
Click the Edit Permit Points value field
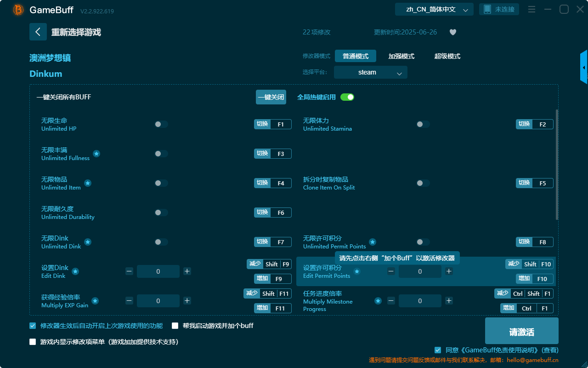point(420,271)
